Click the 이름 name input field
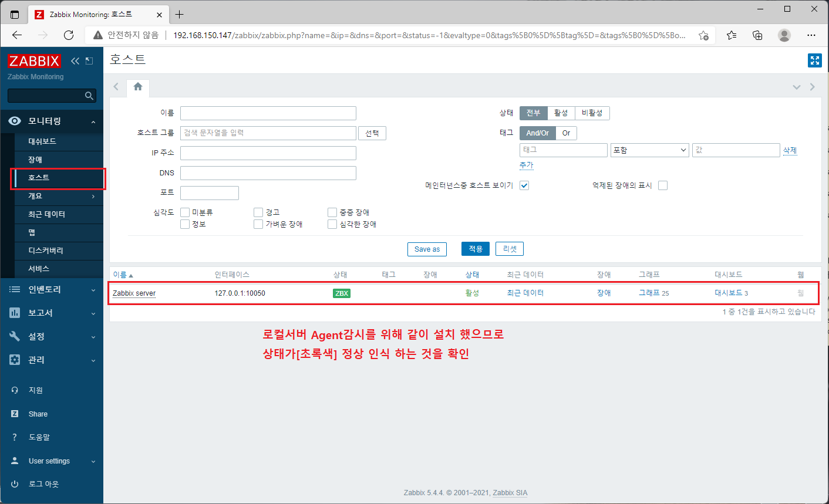 click(x=268, y=113)
